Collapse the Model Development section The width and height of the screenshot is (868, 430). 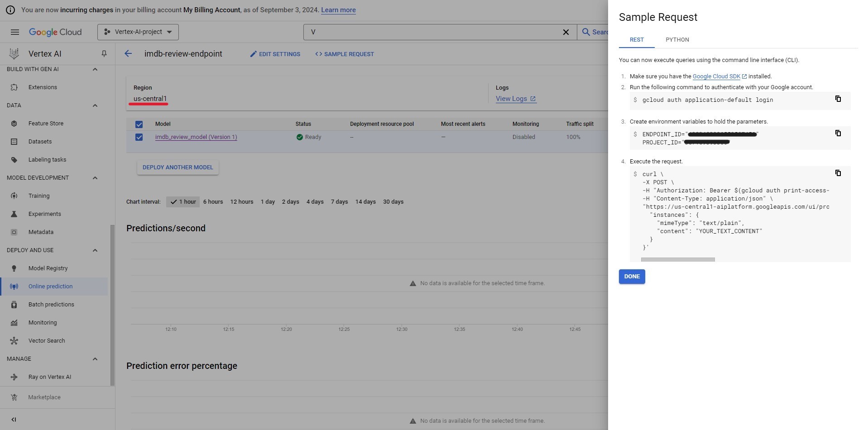[x=95, y=178]
